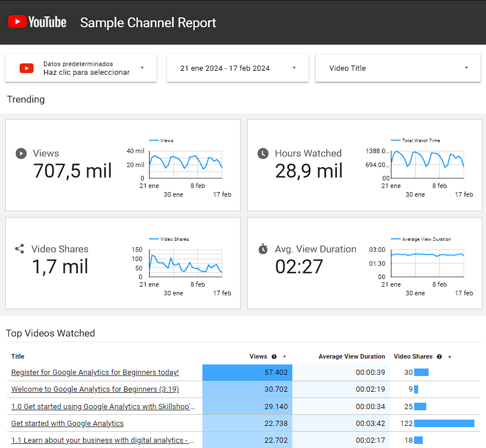Click the 707,5 mil views scorecard value

pyautogui.click(x=72, y=171)
